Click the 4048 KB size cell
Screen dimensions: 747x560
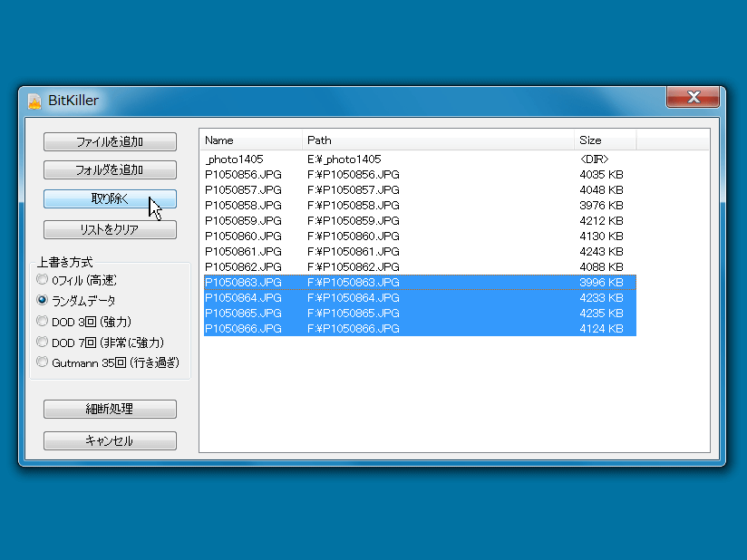pos(601,190)
